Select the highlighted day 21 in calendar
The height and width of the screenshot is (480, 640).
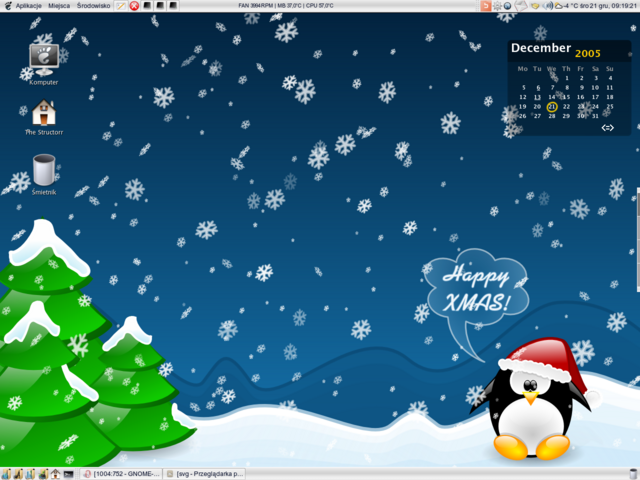552,107
